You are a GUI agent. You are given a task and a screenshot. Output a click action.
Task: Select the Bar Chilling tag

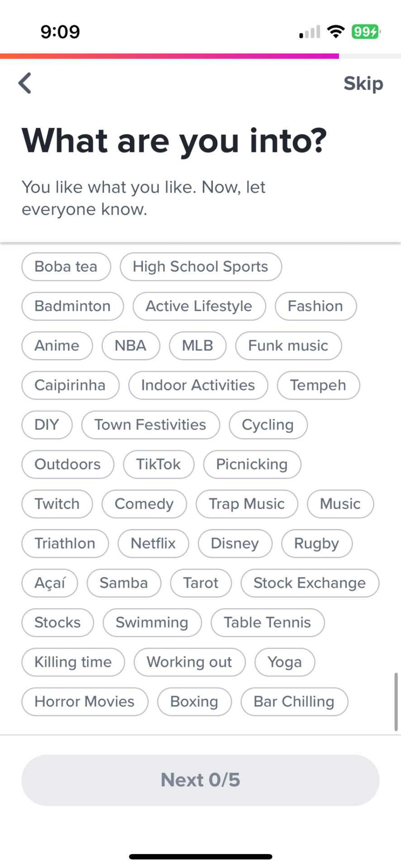pyautogui.click(x=294, y=702)
